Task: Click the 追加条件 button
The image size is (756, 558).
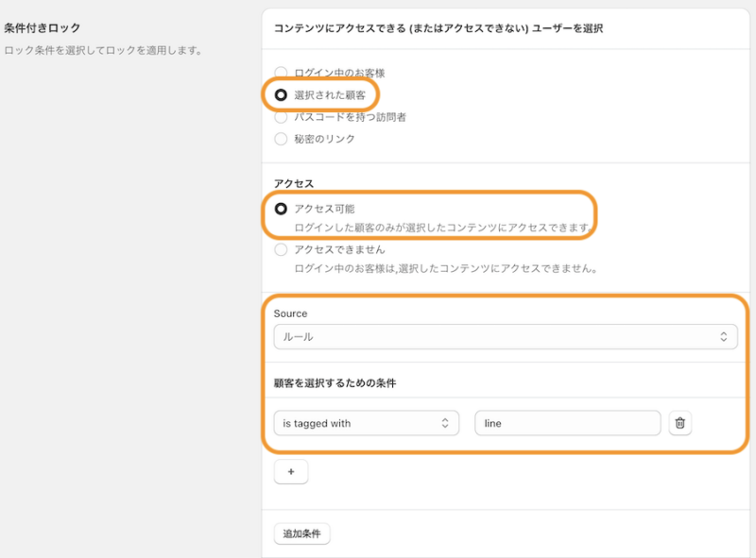Action: pyautogui.click(x=301, y=533)
